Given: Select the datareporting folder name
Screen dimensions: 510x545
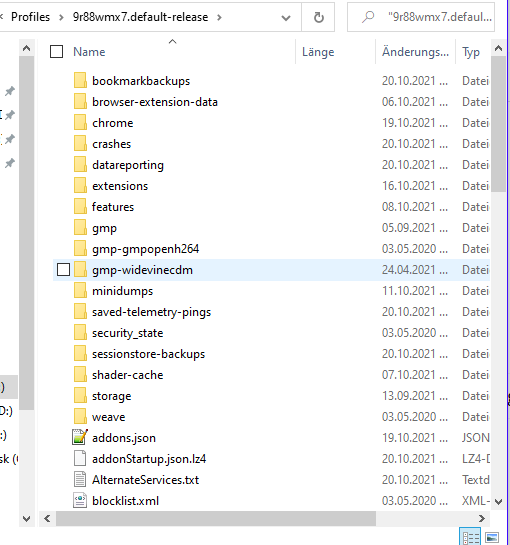Looking at the screenshot, I should tap(128, 165).
